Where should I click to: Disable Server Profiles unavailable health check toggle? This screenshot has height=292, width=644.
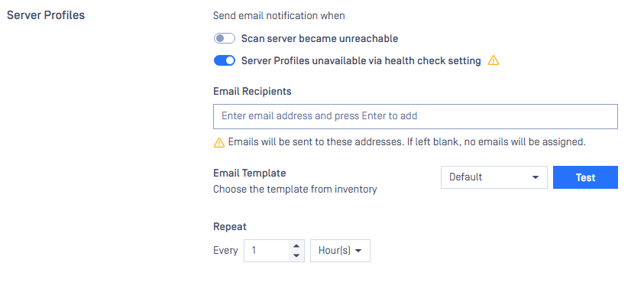click(x=225, y=61)
